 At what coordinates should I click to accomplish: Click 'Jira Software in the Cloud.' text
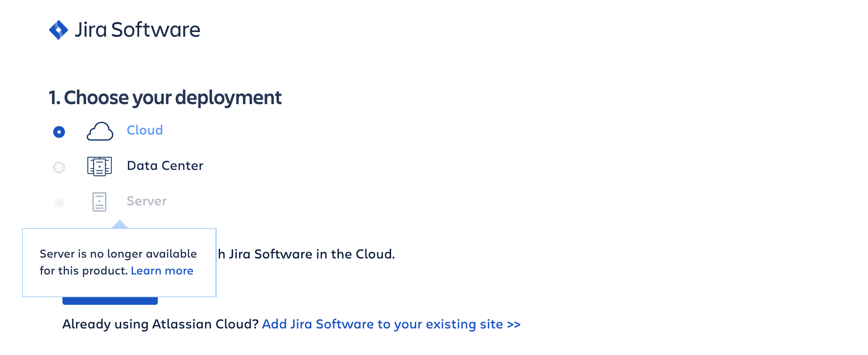(x=312, y=254)
